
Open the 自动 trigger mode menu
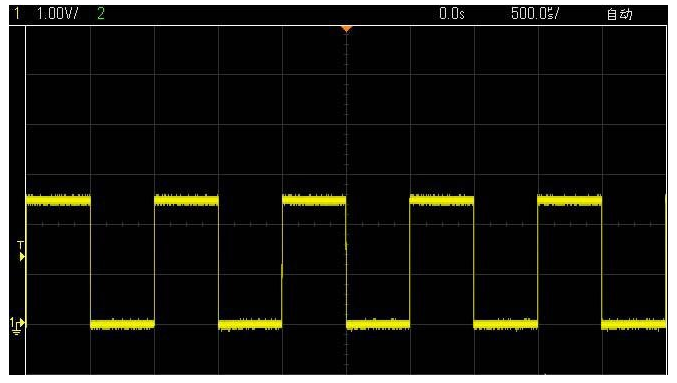[x=619, y=14]
